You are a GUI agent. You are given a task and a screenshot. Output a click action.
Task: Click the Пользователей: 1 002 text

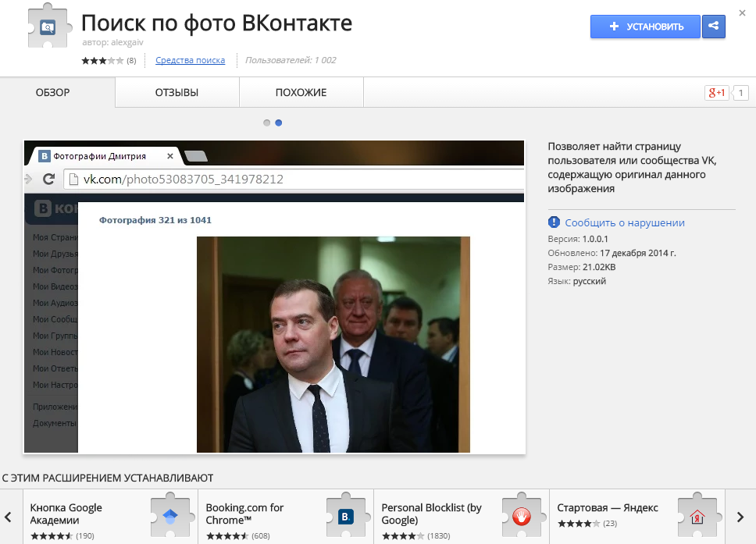(291, 60)
